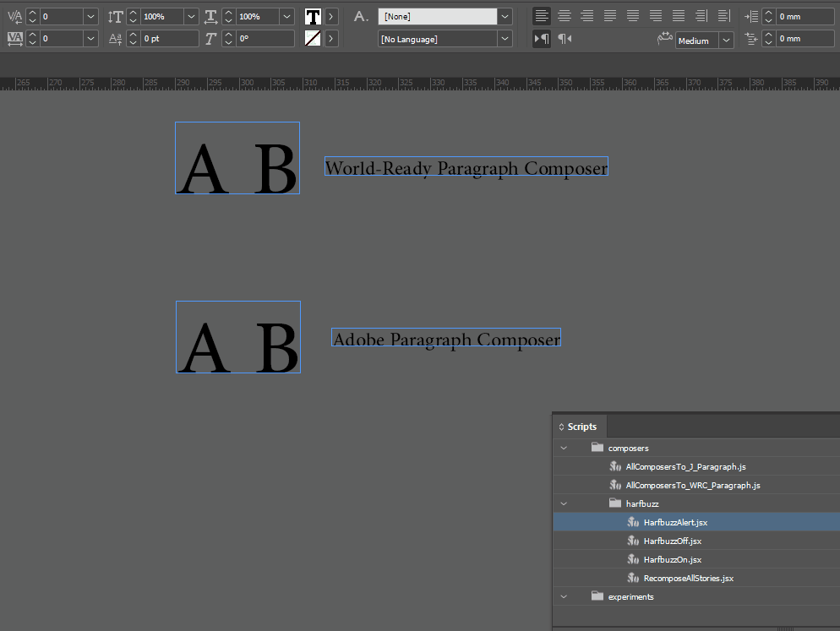The image size is (840, 631).
Task: Click the Right-to-Left paragraph direction icon
Action: pyautogui.click(x=565, y=38)
